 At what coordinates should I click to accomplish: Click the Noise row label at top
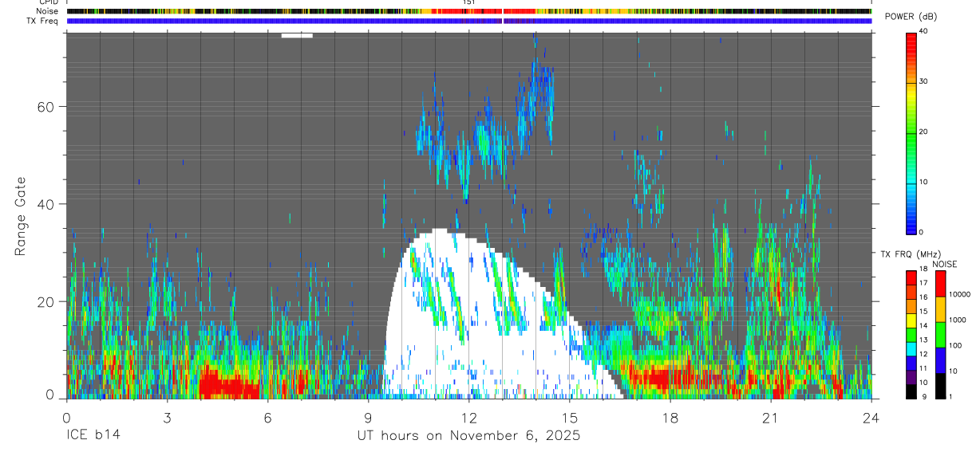point(46,11)
